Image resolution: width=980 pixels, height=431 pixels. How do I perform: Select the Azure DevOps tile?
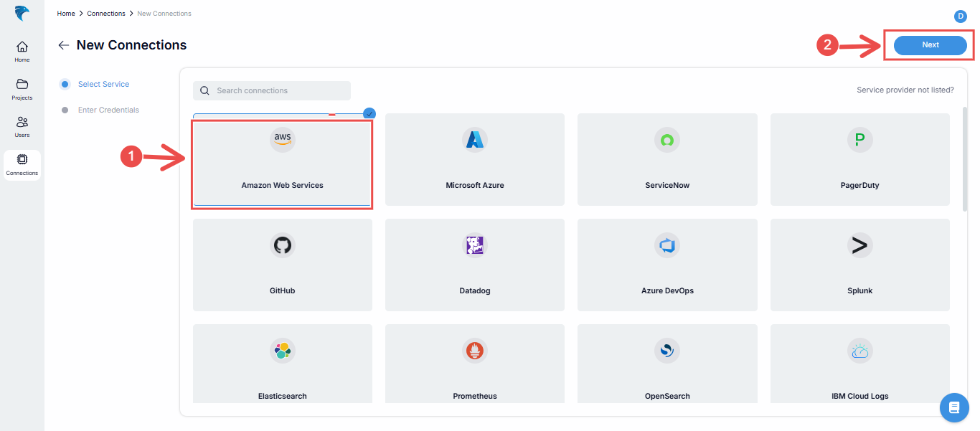coord(666,265)
